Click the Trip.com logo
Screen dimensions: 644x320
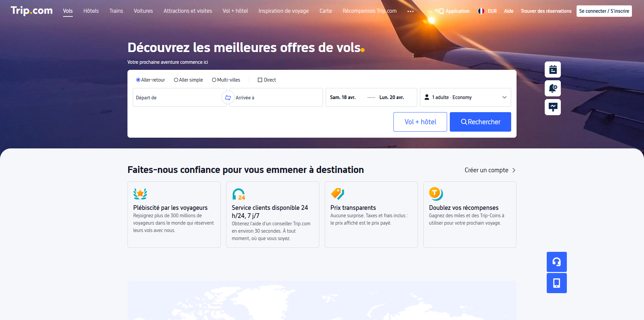point(32,11)
